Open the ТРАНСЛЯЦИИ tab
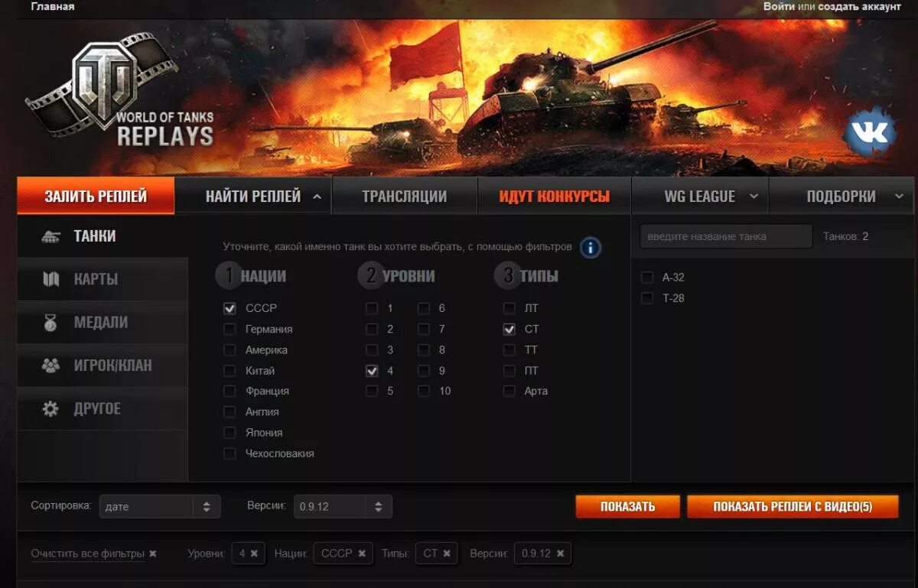Screen dimensions: 918x588 pos(405,197)
